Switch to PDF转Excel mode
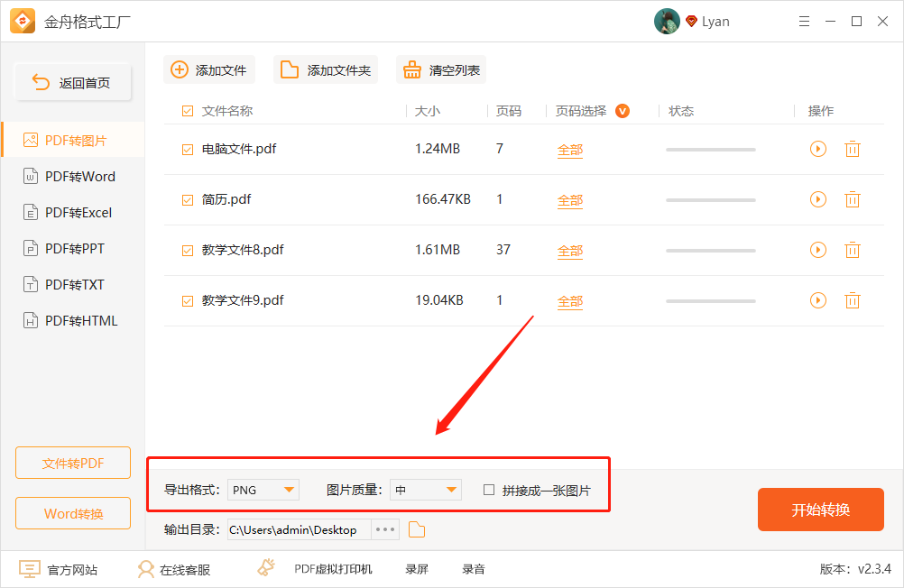Image resolution: width=904 pixels, height=588 pixels. pyautogui.click(x=73, y=213)
